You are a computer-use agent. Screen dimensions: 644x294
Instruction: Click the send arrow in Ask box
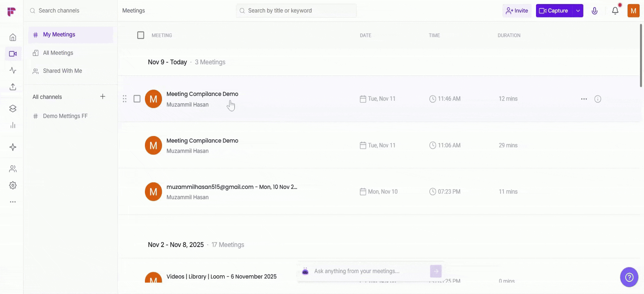[x=436, y=271]
